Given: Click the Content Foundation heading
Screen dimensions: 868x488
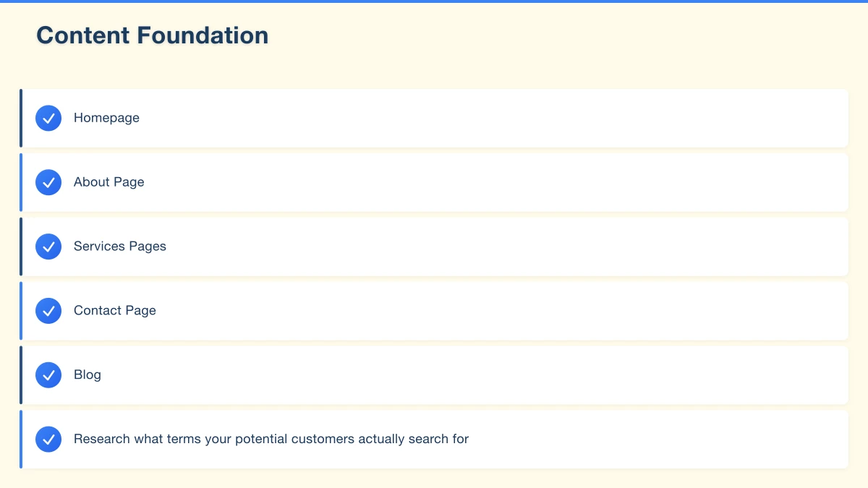Looking at the screenshot, I should point(152,35).
